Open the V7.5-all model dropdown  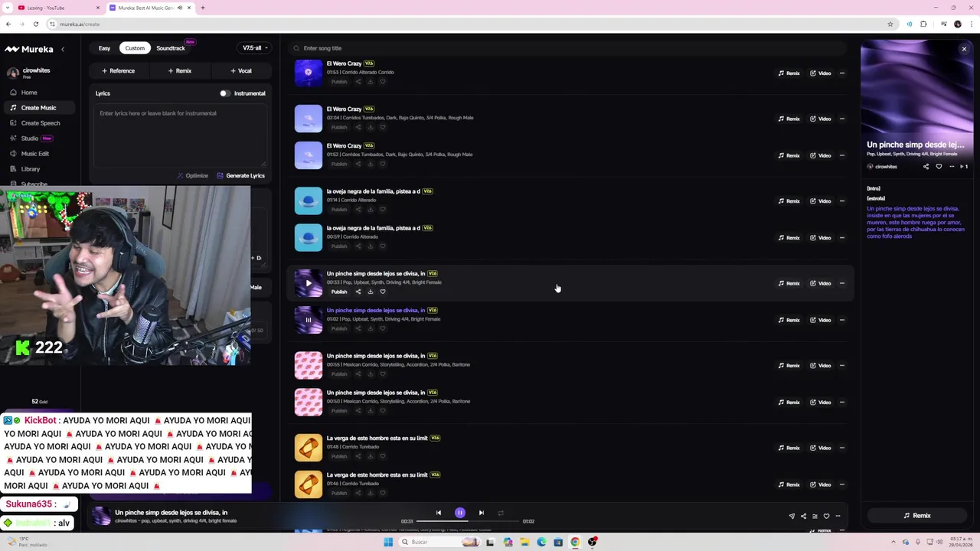coord(255,48)
